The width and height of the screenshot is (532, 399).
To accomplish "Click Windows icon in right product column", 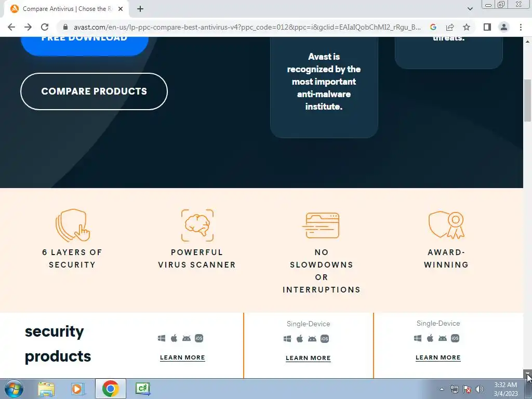I will [x=418, y=338].
